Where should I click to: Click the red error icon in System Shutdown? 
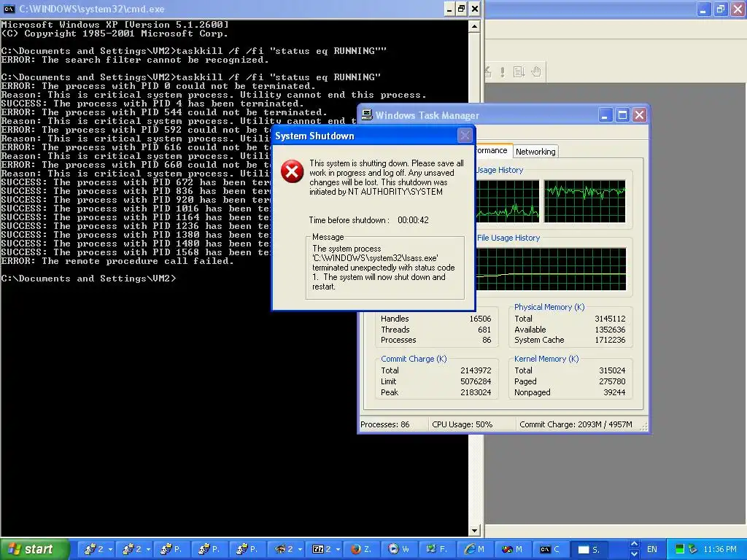point(292,171)
